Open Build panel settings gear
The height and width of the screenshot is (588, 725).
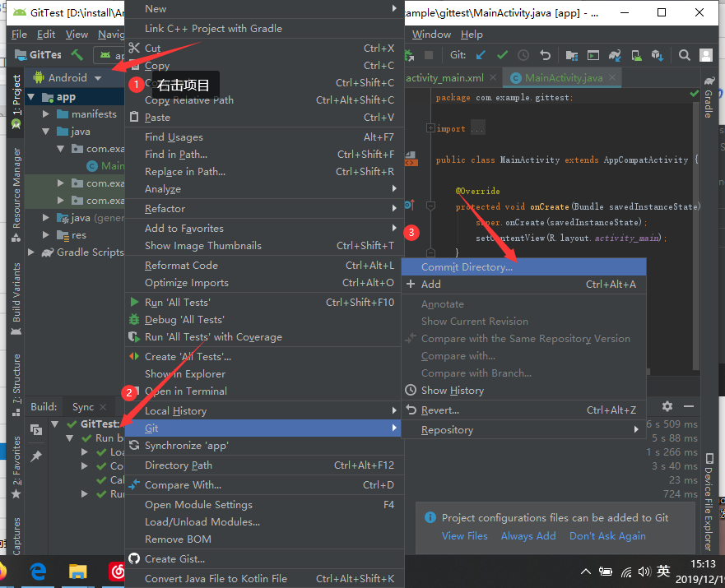pyautogui.click(x=667, y=406)
